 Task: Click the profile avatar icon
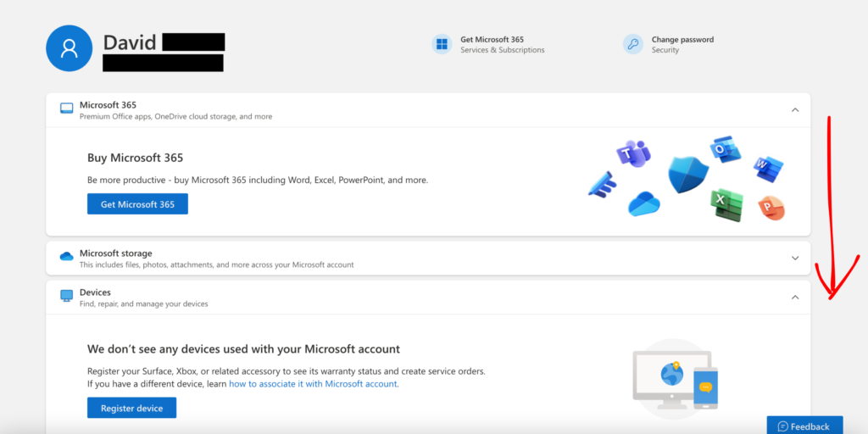tap(69, 47)
